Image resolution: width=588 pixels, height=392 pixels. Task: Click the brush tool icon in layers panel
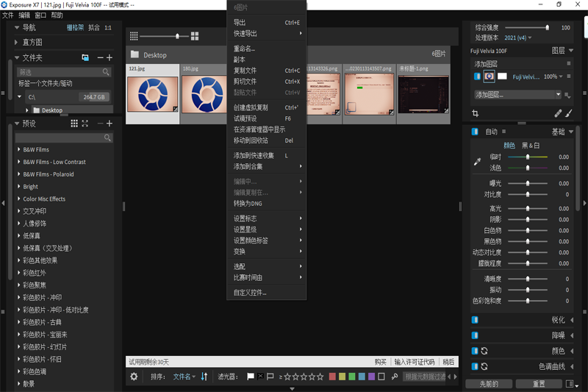point(568,113)
